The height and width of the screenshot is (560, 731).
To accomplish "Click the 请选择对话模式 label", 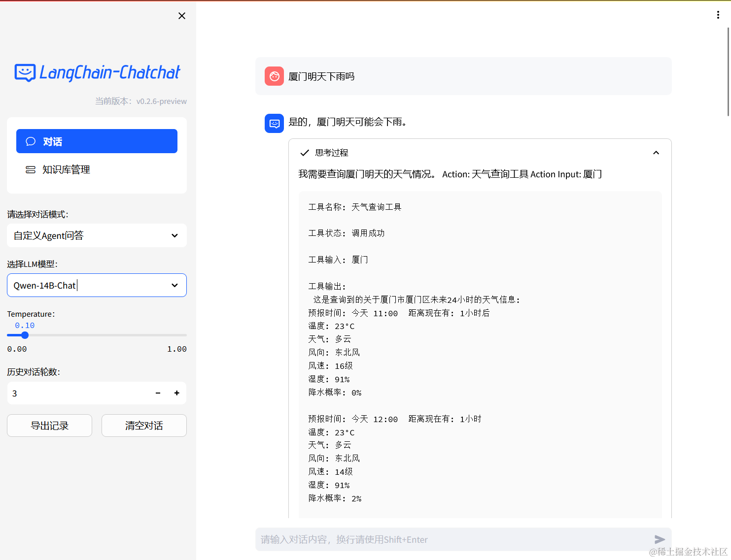I will [37, 214].
